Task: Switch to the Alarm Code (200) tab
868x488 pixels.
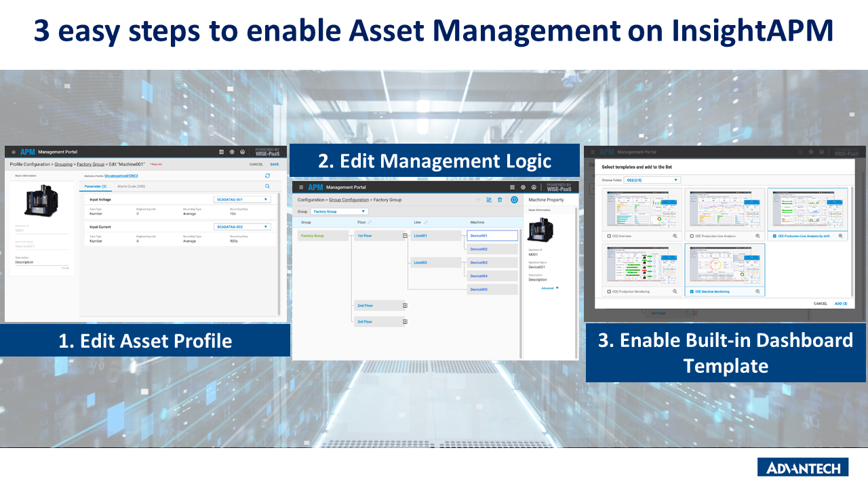Action: pyautogui.click(x=131, y=186)
